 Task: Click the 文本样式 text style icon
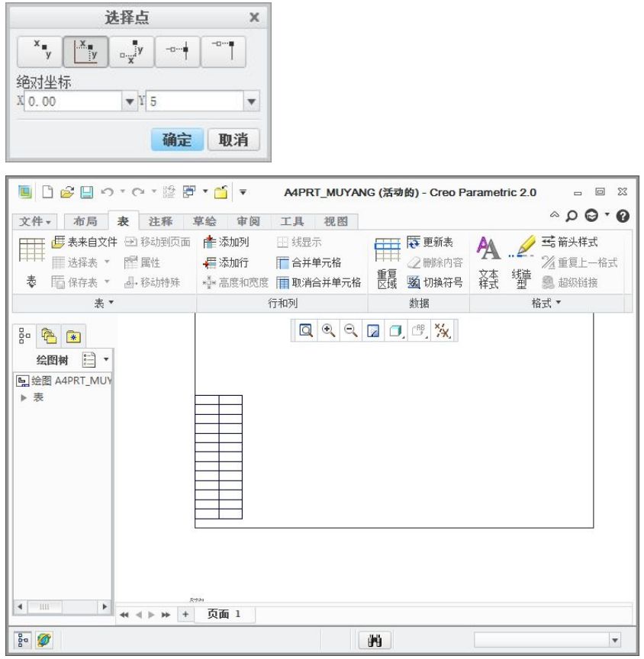click(488, 262)
